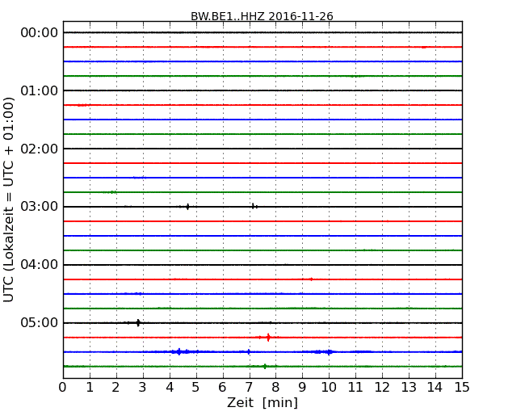Click x-axis tick label 1
Screen dimensions: 525x420
coord(90,388)
